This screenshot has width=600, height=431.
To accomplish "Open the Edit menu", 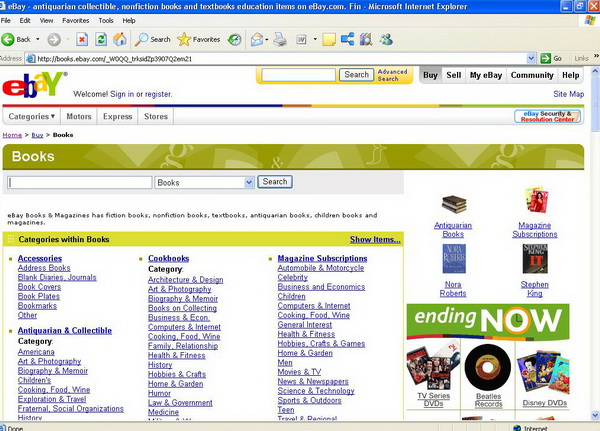I will [25, 21].
